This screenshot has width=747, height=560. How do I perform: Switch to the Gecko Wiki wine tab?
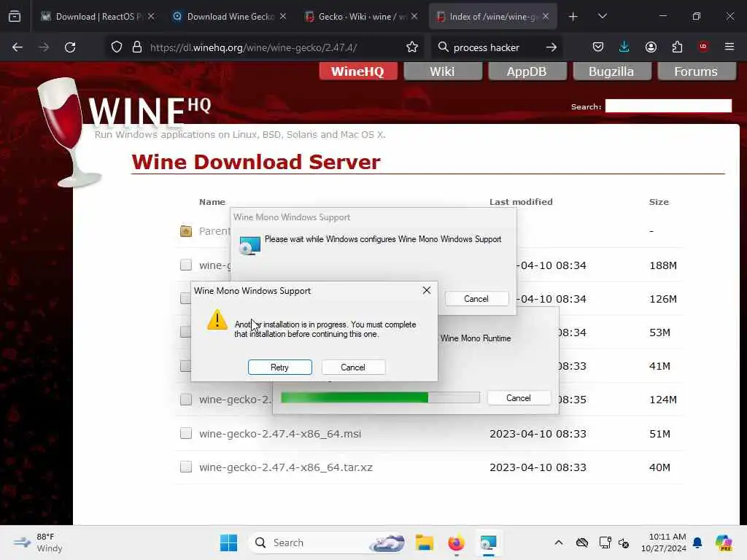tap(360, 17)
